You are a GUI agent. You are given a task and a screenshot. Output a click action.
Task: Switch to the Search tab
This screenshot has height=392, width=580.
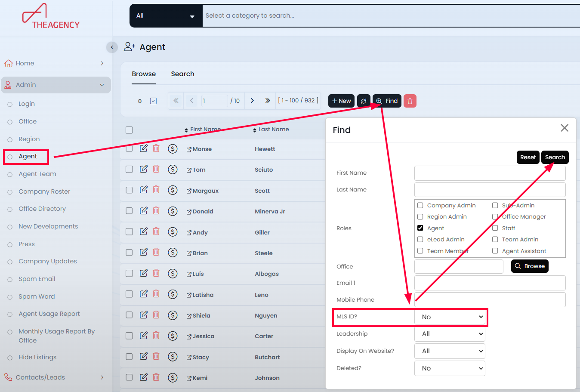click(x=182, y=74)
